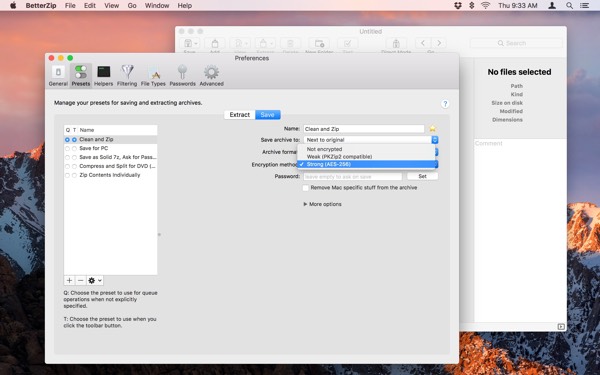Open the Passwords preferences pane

click(183, 75)
